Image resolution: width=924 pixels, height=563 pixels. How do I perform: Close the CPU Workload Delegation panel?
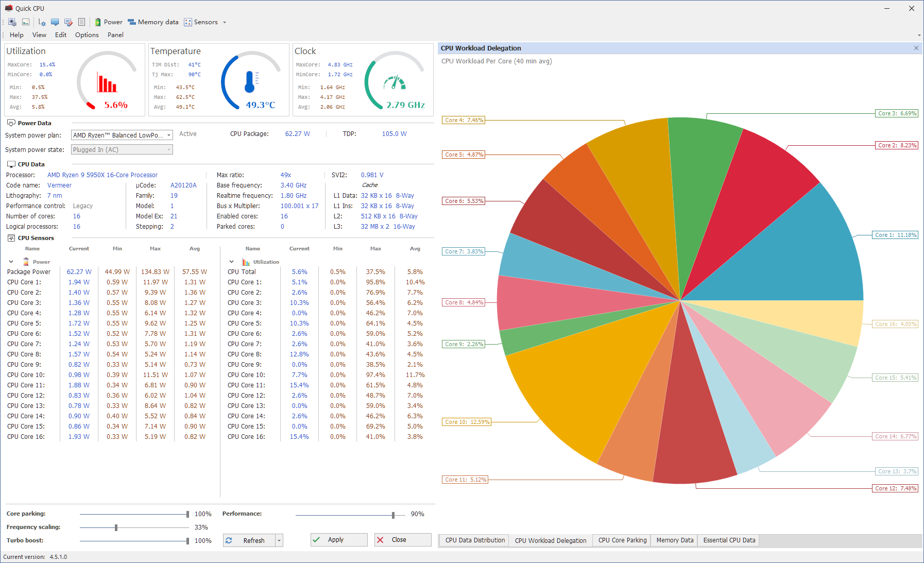[x=916, y=48]
